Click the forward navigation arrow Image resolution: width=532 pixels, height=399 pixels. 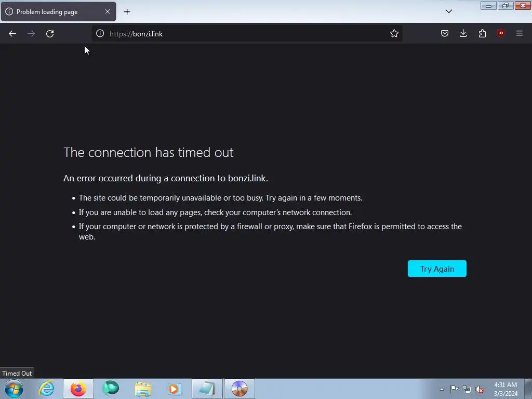31,34
